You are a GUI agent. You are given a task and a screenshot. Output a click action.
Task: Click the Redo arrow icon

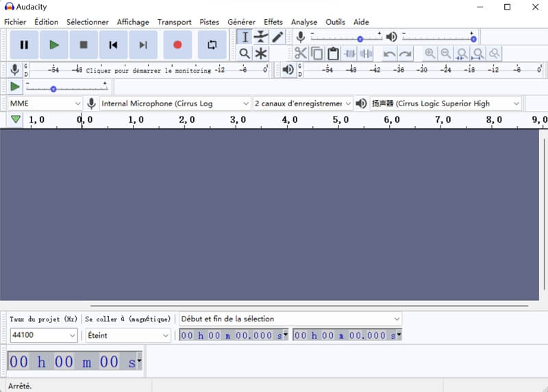click(x=406, y=53)
